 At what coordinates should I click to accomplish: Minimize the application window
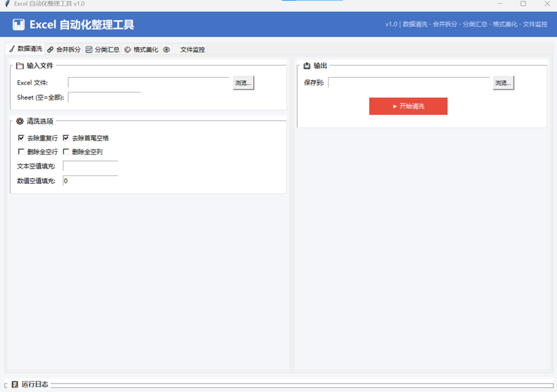pos(500,3)
